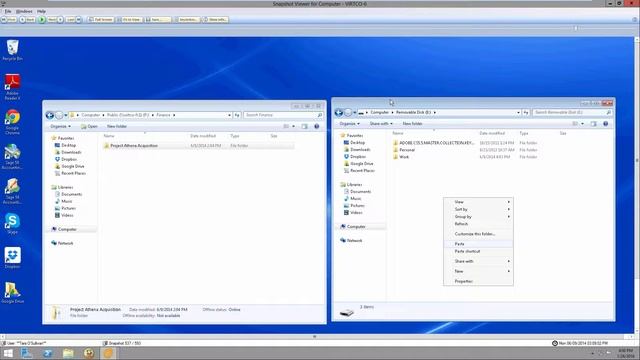This screenshot has height=360, width=640.
Task: Sort by Name column in Removable Disk window
Action: pyautogui.click(x=398, y=133)
